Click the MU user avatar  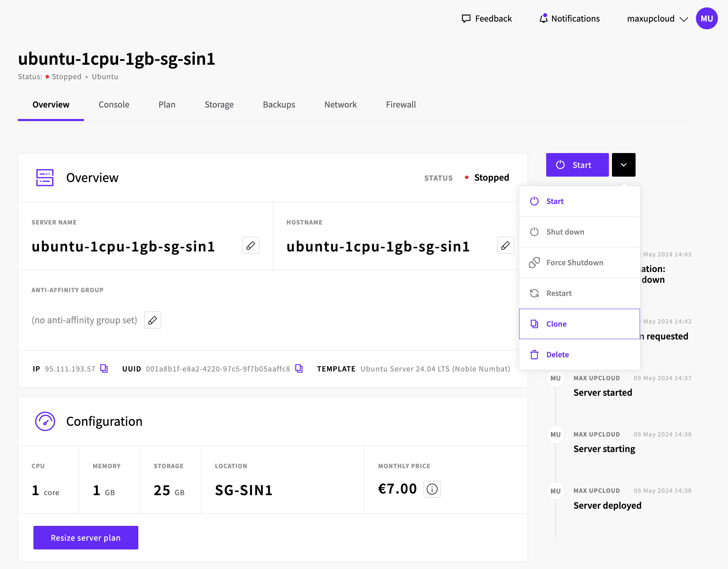(707, 19)
